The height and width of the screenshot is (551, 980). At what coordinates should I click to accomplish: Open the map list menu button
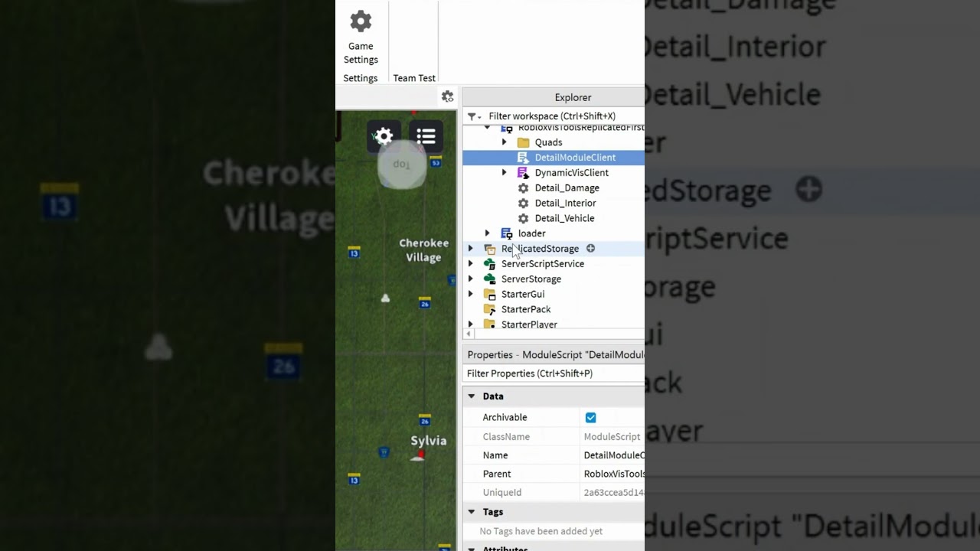point(426,137)
